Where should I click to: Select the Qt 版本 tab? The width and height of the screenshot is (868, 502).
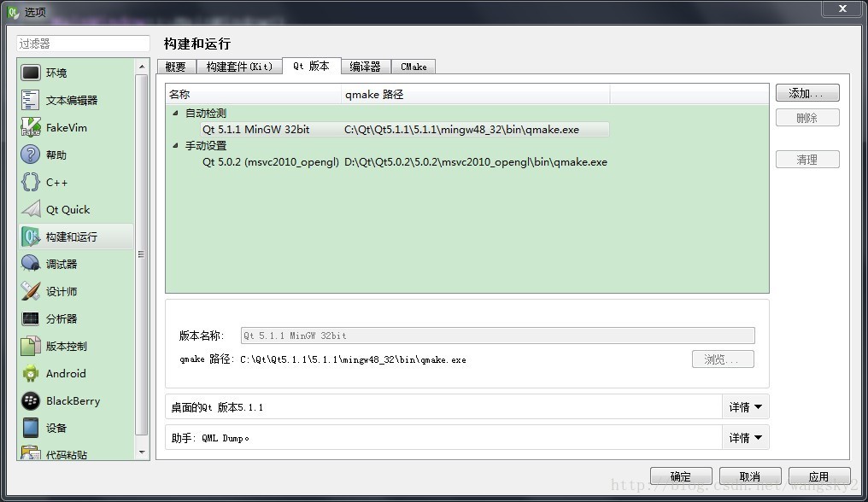(312, 66)
